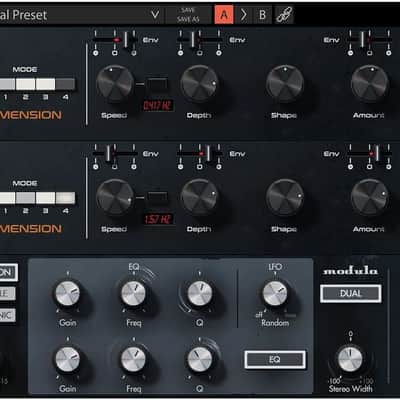Viewport: 400px width, 400px height.
Task: Select Mode 2 in the lower unit
Action: click(x=25, y=198)
